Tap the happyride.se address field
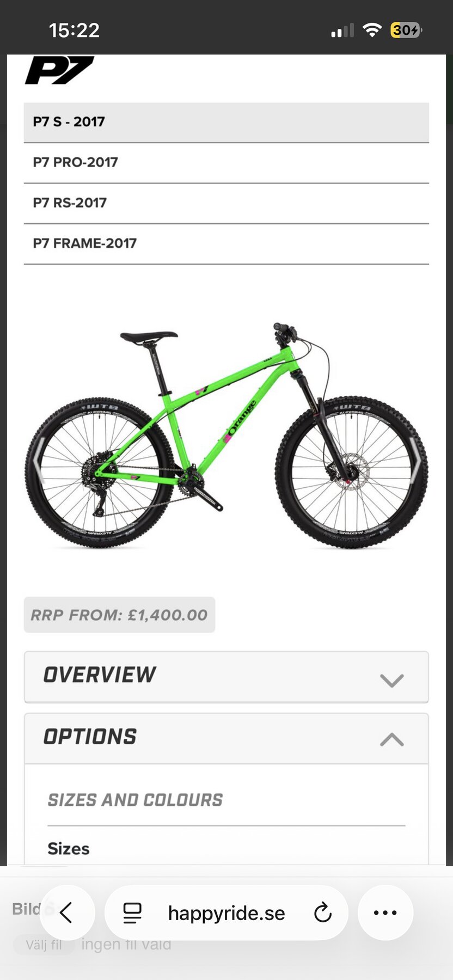This screenshot has width=453, height=980. pos(226,913)
